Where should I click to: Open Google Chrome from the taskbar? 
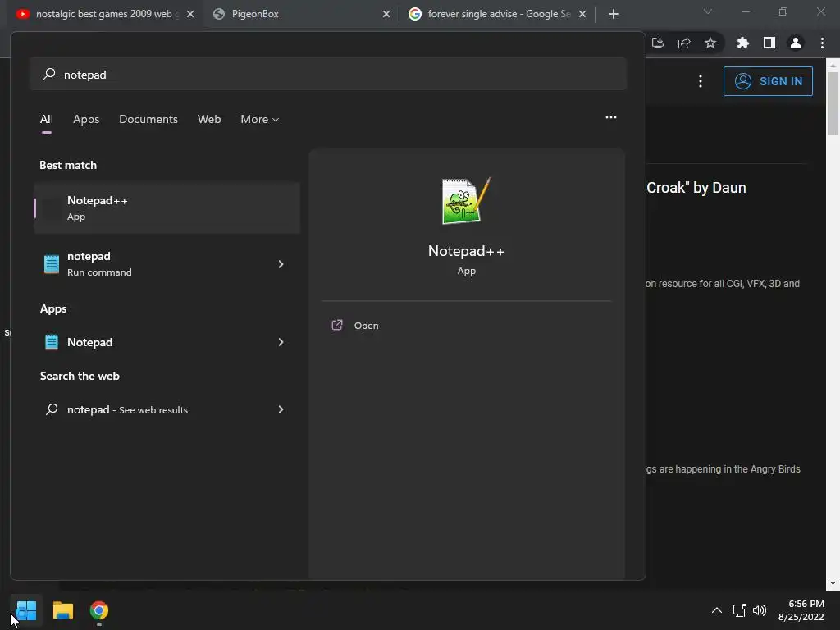(x=99, y=610)
